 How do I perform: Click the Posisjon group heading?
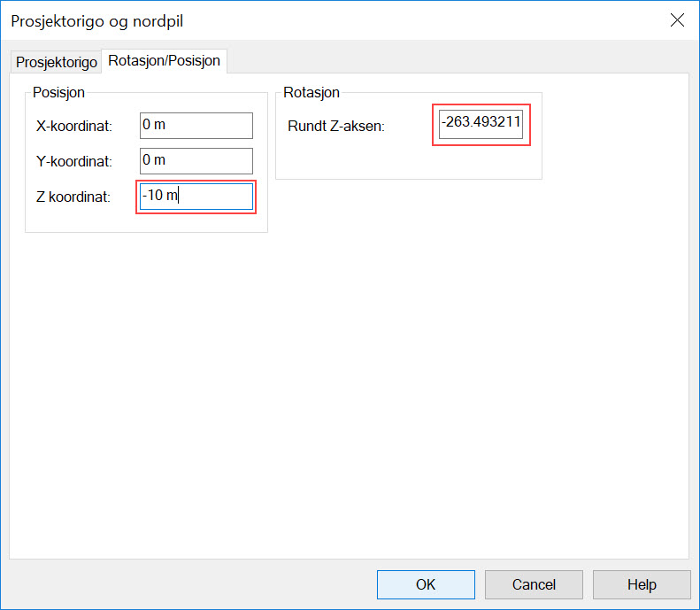(58, 92)
